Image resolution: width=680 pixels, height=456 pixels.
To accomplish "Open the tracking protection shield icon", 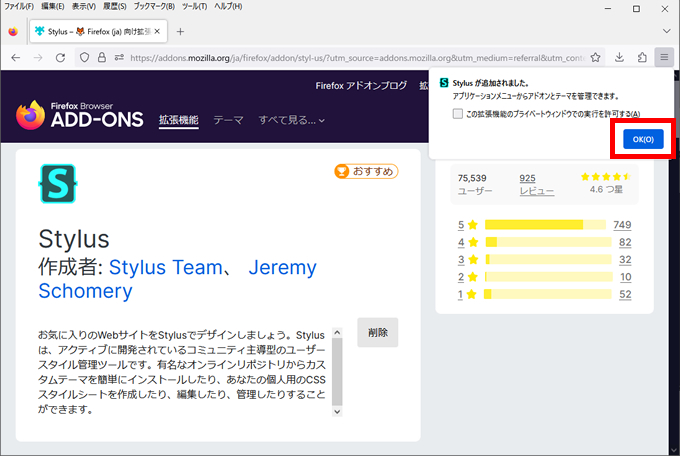I will click(x=85, y=57).
